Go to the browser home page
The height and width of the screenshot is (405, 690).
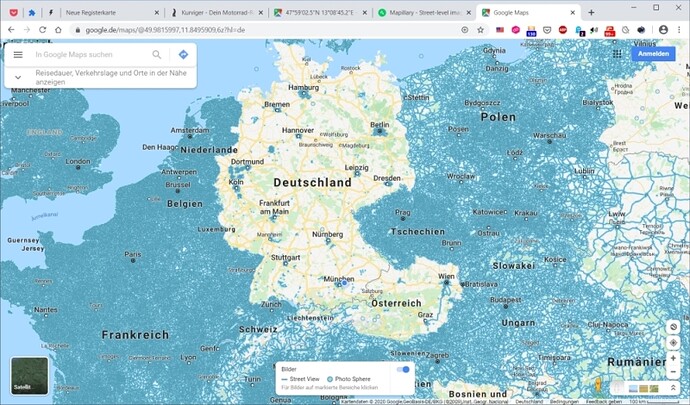pos(58,30)
